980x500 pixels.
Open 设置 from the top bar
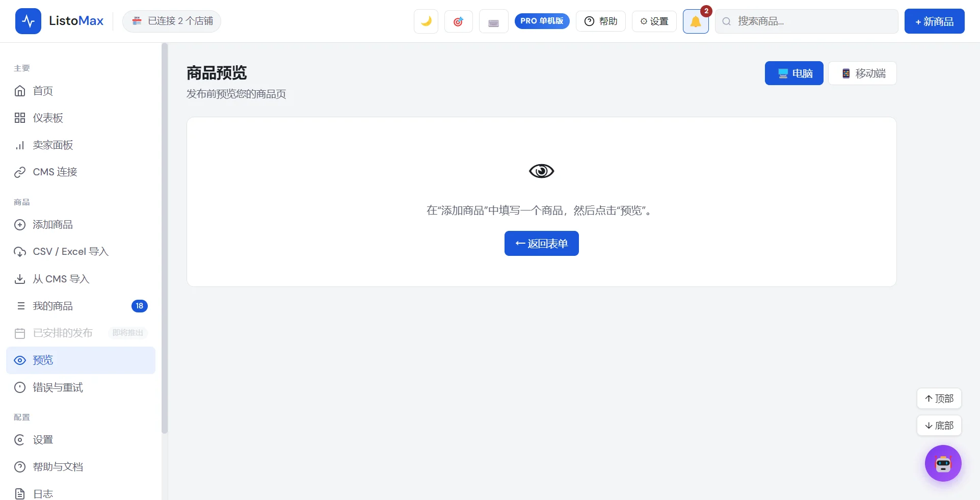(654, 21)
